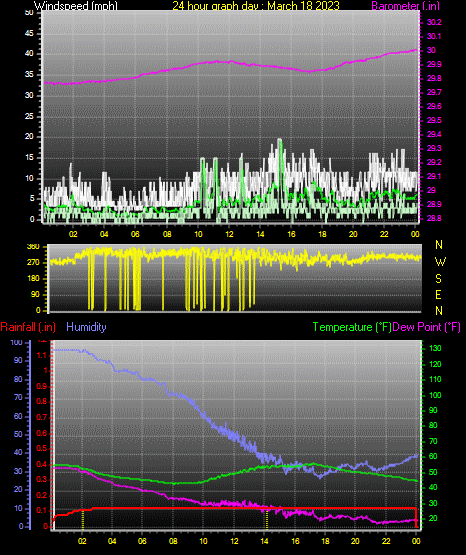Viewport: 466px width, 555px height.
Task: Click the 25 value on the windspeed axis
Action: coord(29,116)
